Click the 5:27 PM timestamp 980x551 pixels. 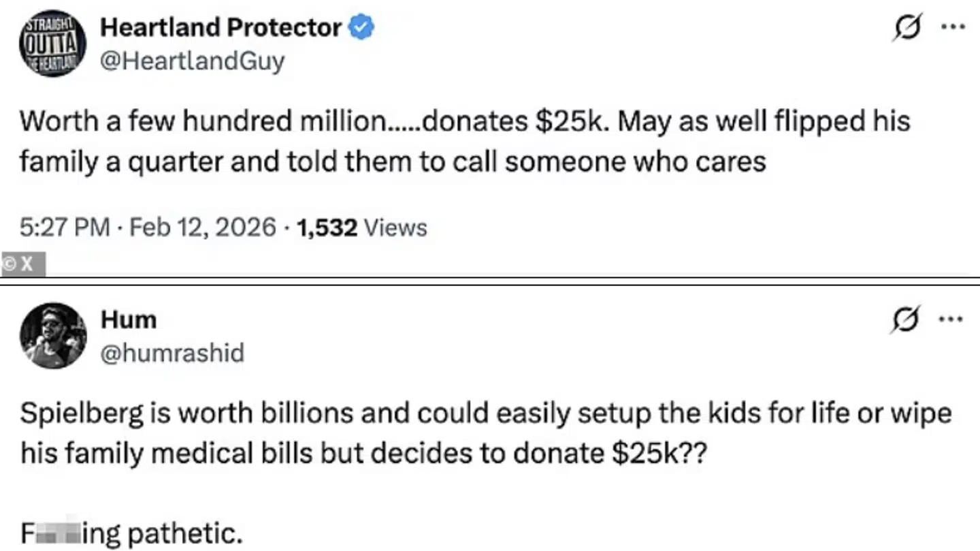[x=65, y=227]
